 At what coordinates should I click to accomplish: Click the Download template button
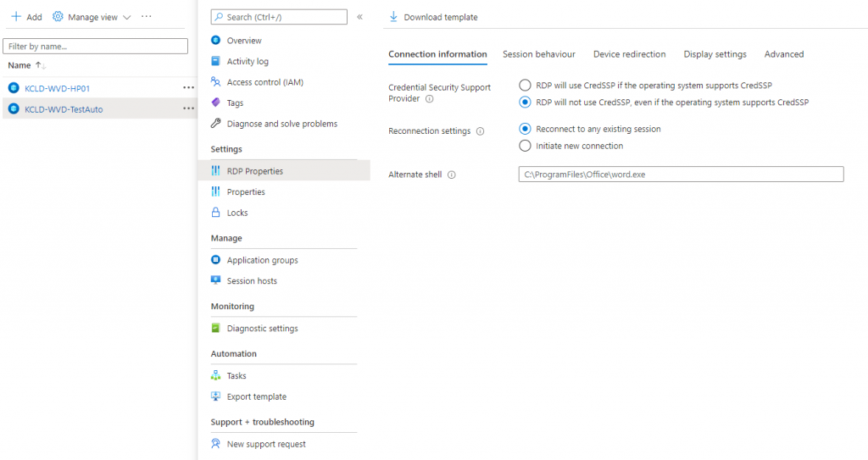(x=433, y=17)
